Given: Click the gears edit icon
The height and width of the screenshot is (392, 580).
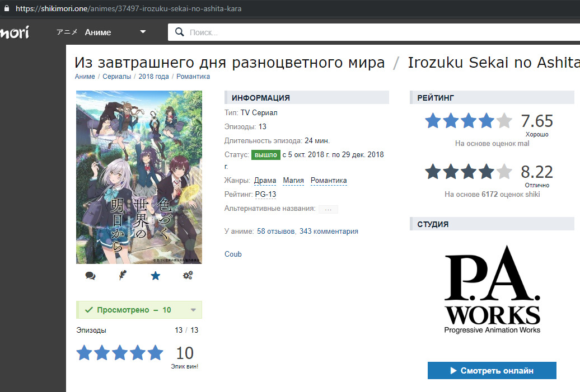Looking at the screenshot, I should [x=188, y=276].
